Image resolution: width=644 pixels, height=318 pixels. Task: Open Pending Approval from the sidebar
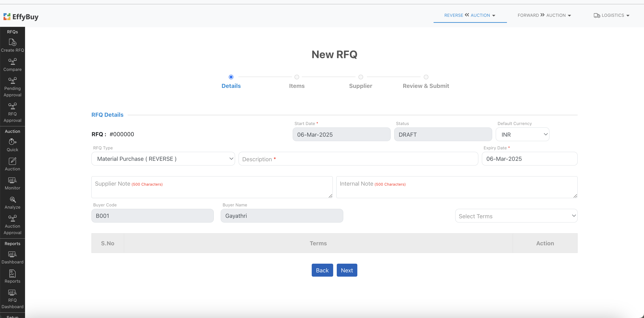click(13, 81)
